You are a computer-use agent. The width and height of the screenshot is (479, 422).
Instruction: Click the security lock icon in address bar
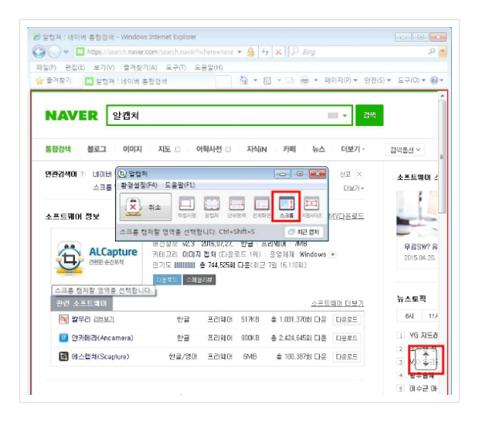251,52
